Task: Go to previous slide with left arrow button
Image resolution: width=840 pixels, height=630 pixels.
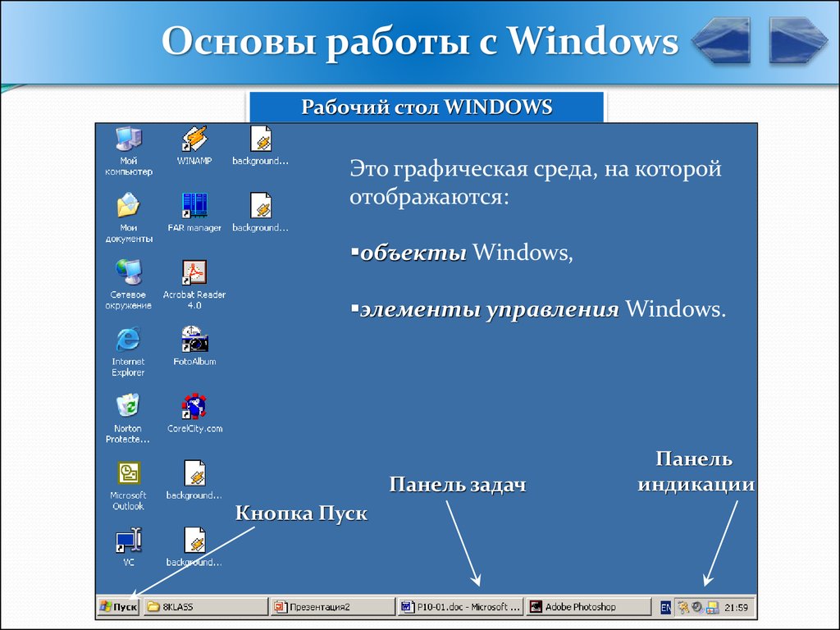Action: click(720, 40)
